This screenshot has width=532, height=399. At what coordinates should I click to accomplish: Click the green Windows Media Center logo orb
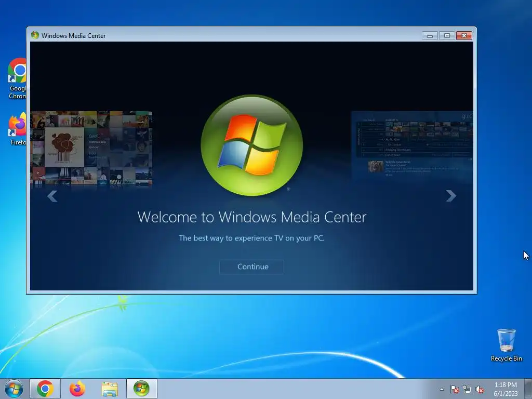(252, 145)
